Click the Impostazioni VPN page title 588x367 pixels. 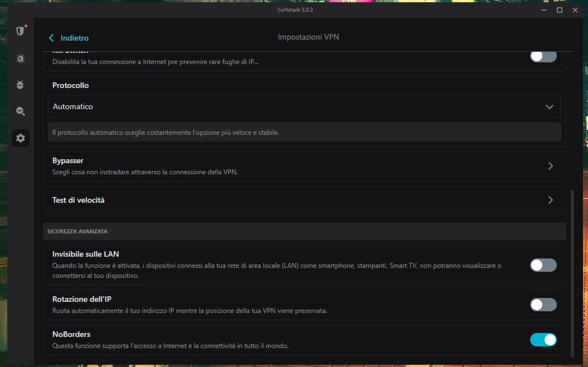pos(308,37)
